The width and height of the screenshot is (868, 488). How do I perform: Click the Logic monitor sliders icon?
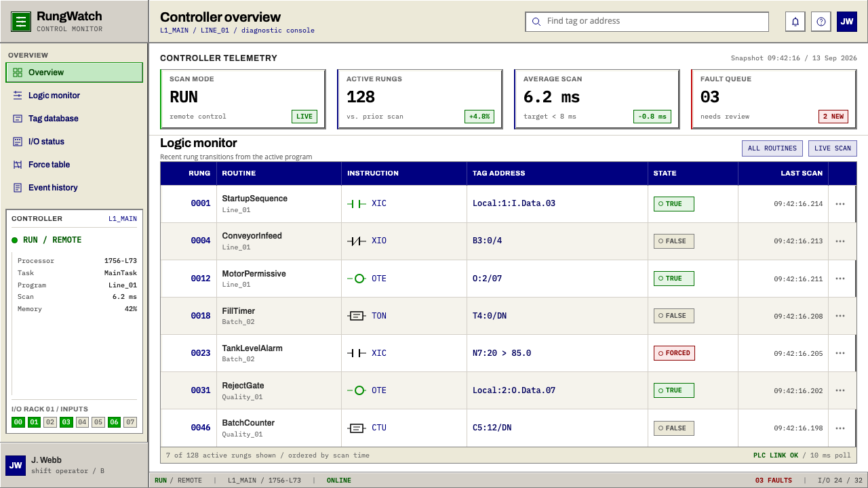(18, 96)
